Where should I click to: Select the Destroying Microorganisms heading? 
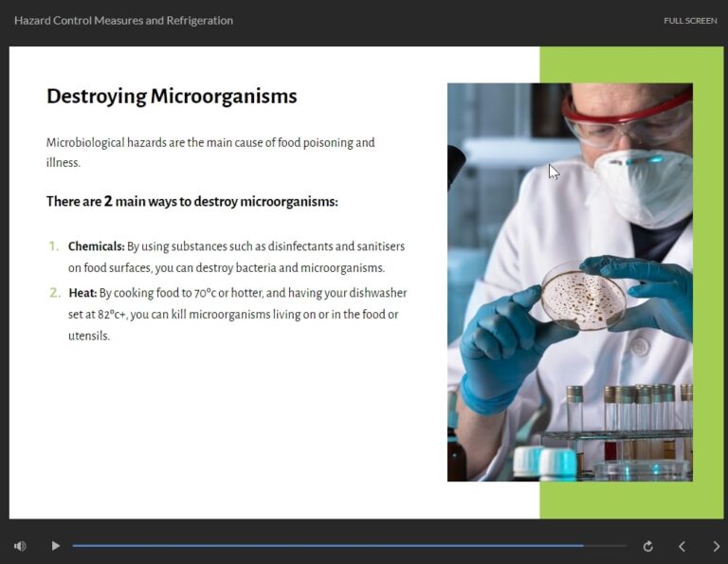point(172,97)
